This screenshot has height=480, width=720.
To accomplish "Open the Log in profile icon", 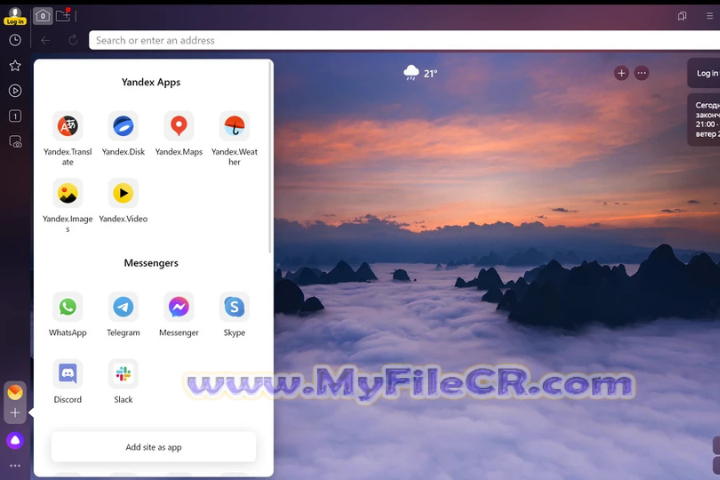I will tap(15, 16).
